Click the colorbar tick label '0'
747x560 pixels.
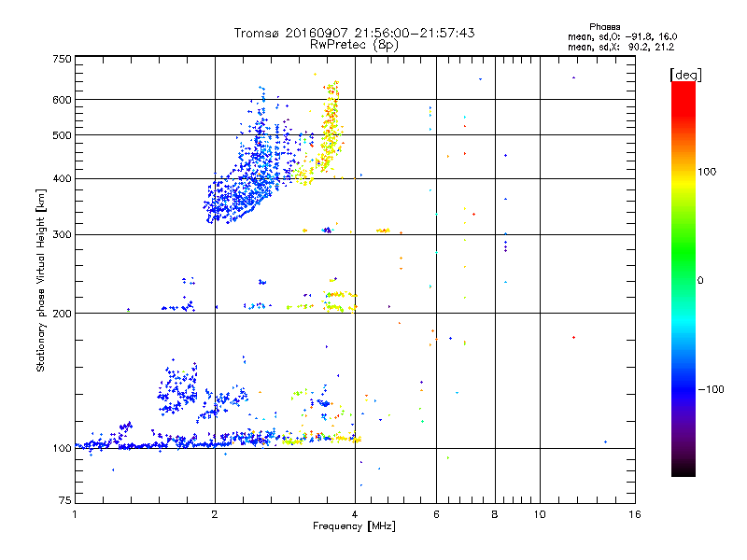pos(700,280)
